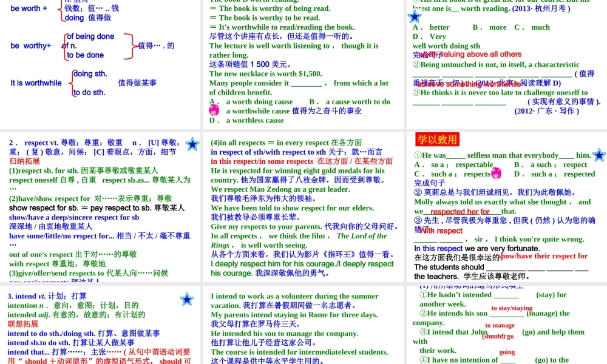
Task: Click 'to do sth.' under It is worthwhile
Action: 89,92
